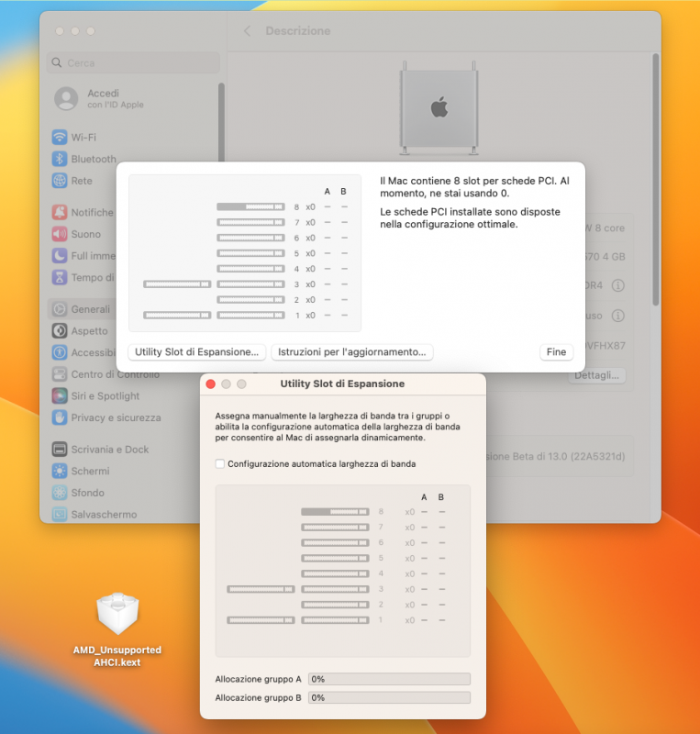Open Istruzioni per l'aggiornamento button
Image resolution: width=700 pixels, height=734 pixels.
point(352,352)
